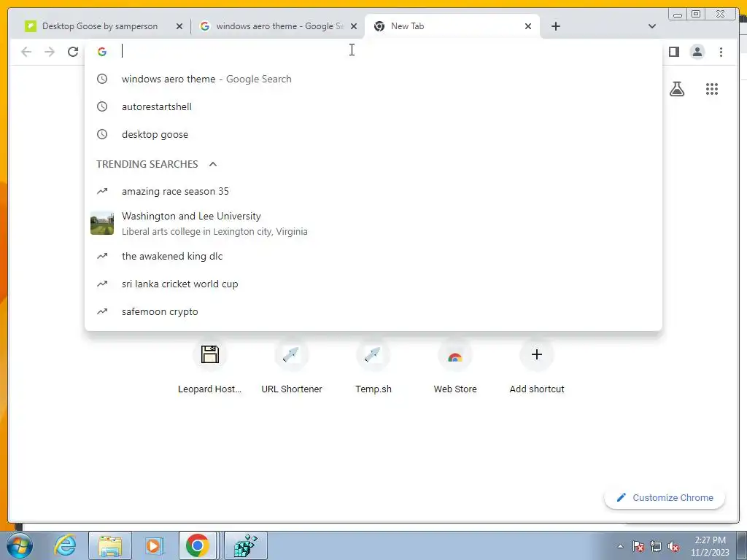The width and height of the screenshot is (747, 560).
Task: Open the Action Center flag icon
Action: (638, 546)
